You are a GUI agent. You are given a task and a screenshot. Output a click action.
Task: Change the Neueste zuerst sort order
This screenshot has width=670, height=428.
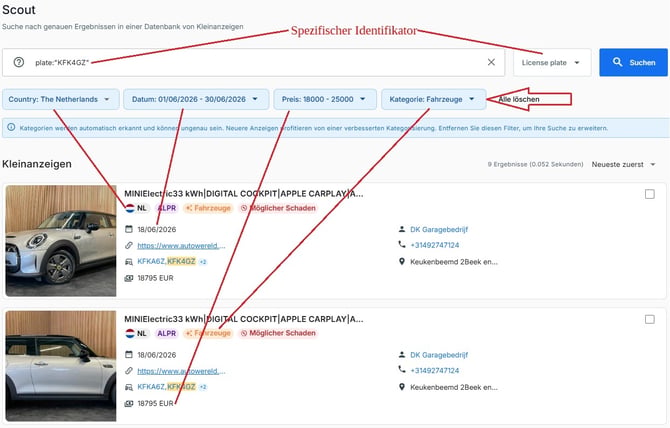click(x=623, y=164)
